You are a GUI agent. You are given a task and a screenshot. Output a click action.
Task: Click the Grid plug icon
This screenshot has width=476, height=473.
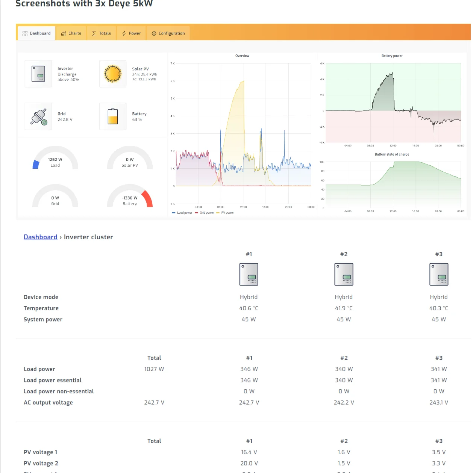point(38,116)
